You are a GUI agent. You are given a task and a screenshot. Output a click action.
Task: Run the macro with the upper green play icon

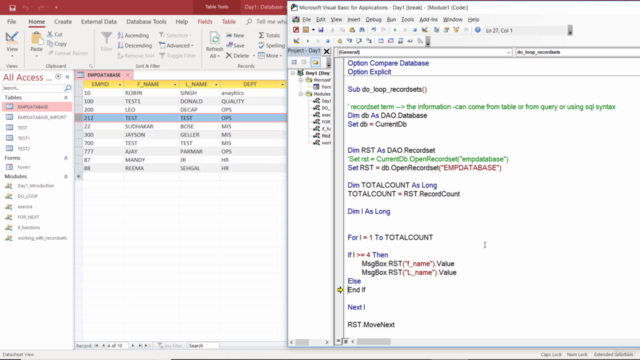pos(395,30)
